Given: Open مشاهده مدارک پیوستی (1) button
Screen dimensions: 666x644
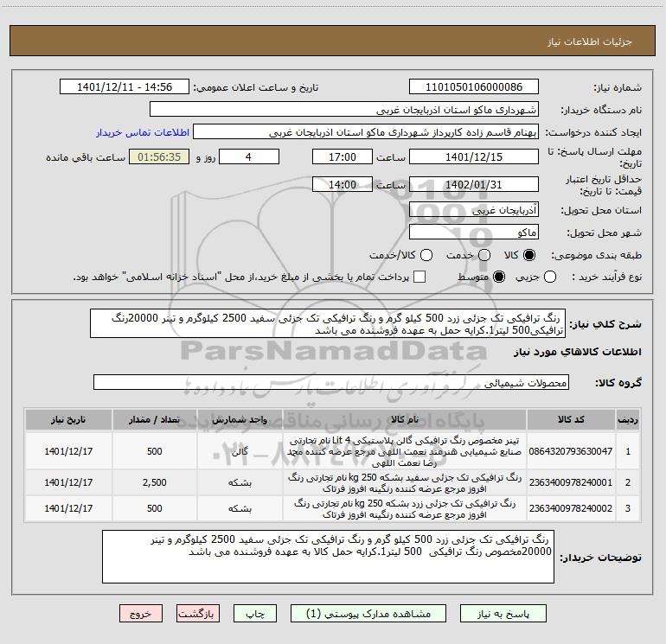Looking at the screenshot, I should coord(368,614).
